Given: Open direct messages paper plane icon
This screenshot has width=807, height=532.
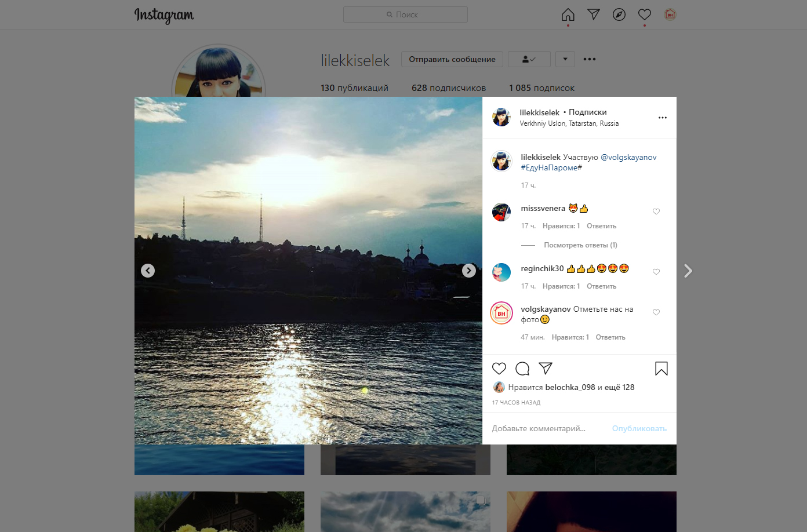Looking at the screenshot, I should tap(594, 14).
